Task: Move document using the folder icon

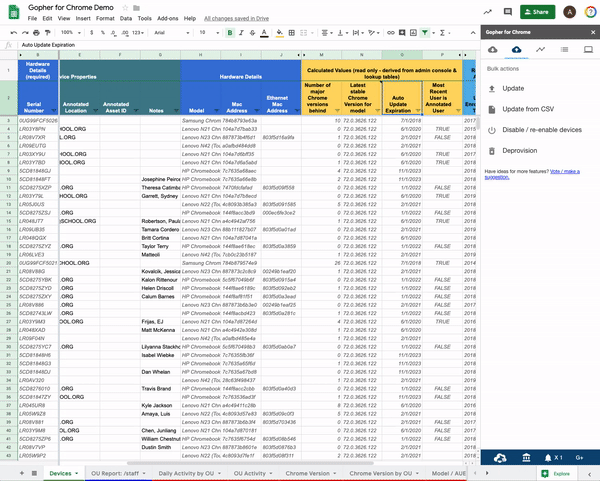Action: click(x=136, y=8)
